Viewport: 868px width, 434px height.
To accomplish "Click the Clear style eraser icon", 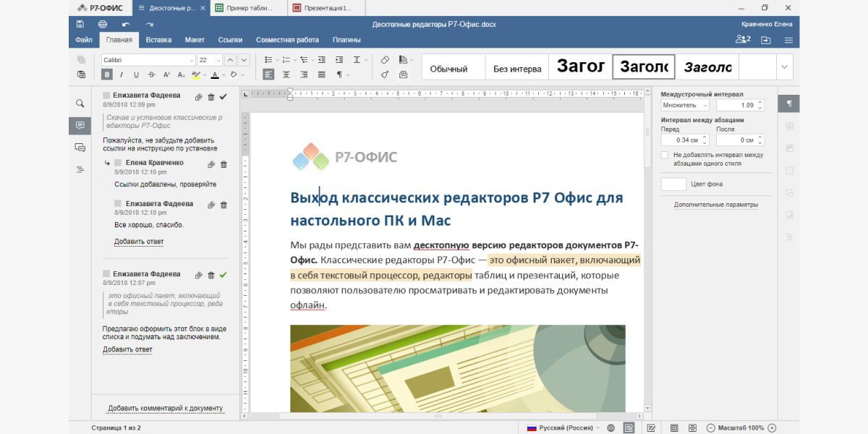I will pyautogui.click(x=385, y=60).
